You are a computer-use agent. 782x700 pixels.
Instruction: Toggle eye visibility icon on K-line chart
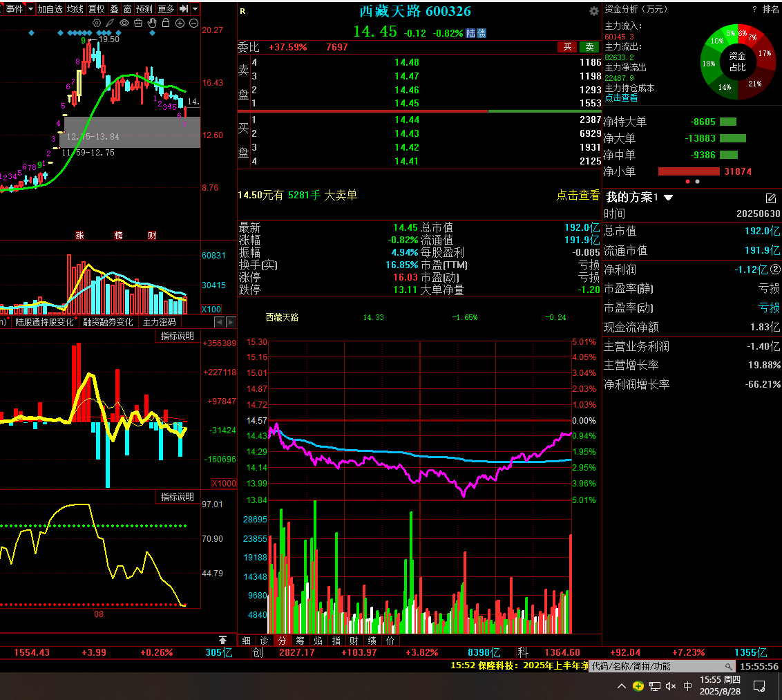[x=124, y=23]
